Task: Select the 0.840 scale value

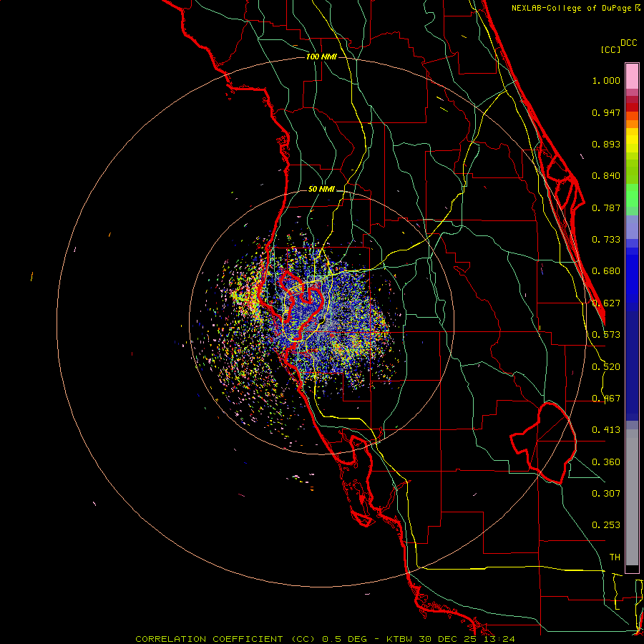Action: pyautogui.click(x=606, y=176)
